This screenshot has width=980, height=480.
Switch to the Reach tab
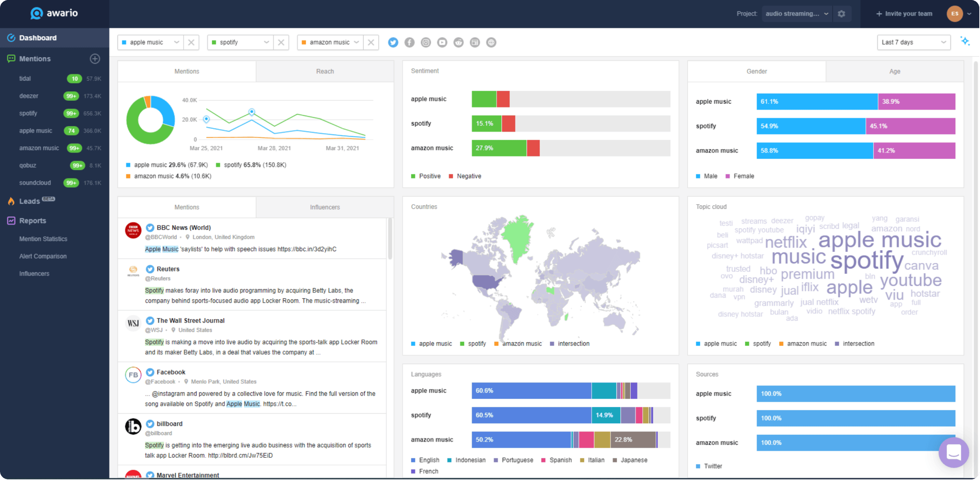(325, 71)
